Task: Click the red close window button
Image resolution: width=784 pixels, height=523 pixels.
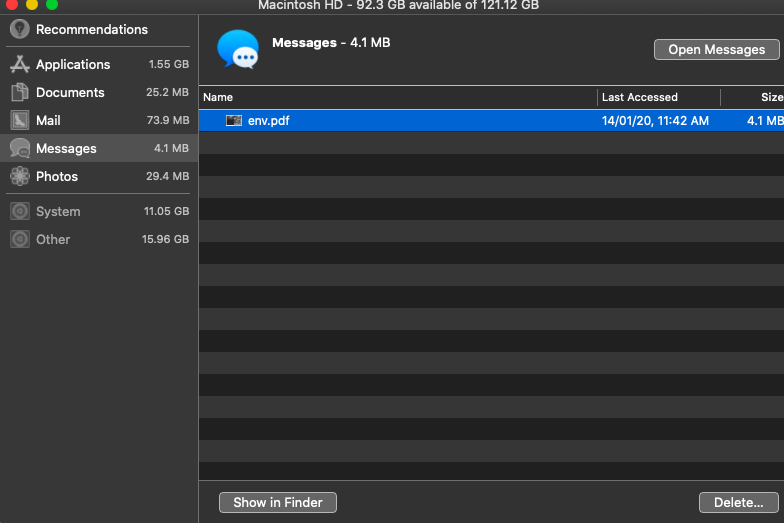Action: [12, 4]
